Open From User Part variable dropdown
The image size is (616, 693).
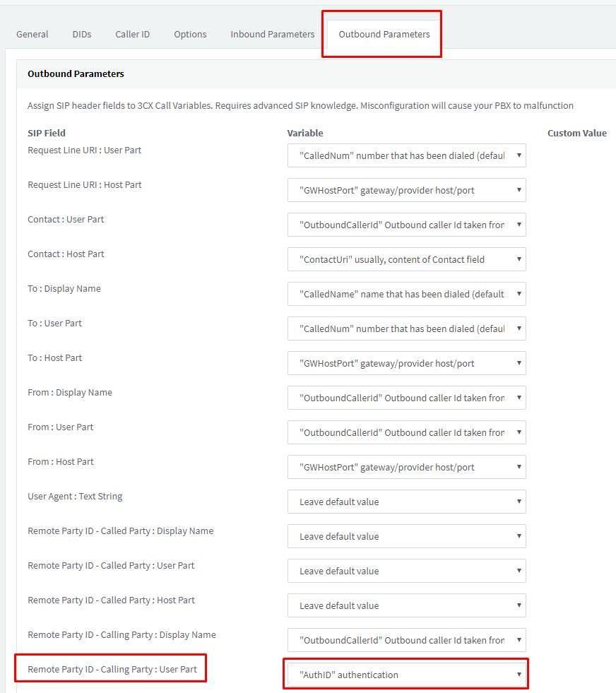pos(406,432)
